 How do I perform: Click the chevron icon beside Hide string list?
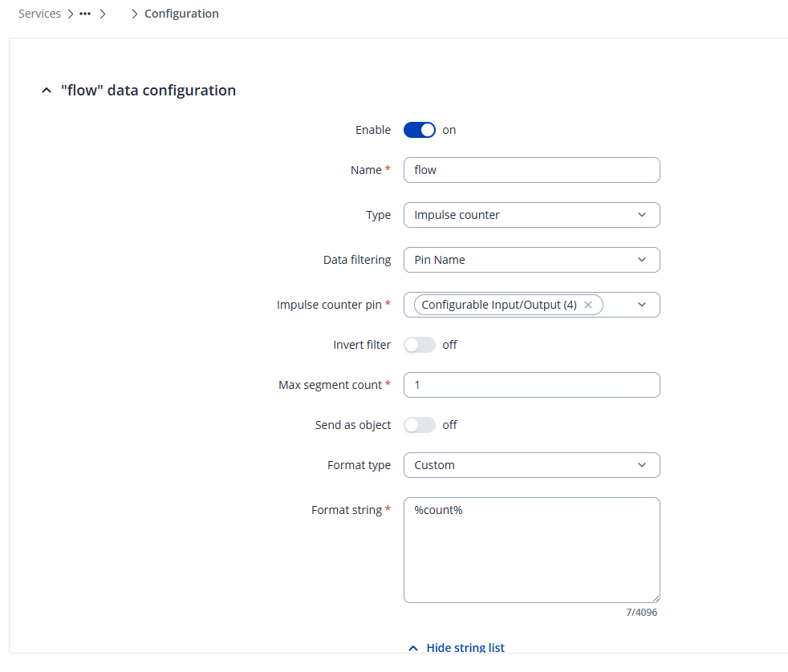413,648
